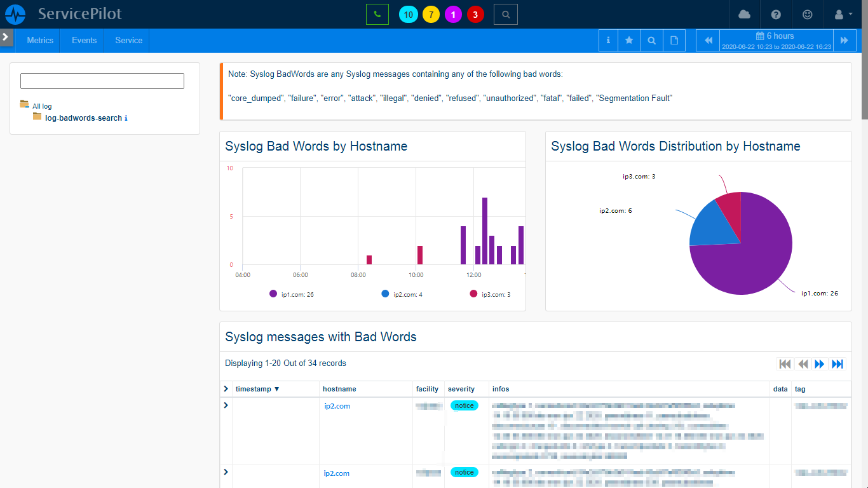Click the star favorite icon in toolbar
Screen dimensions: 868x488
pos(629,41)
